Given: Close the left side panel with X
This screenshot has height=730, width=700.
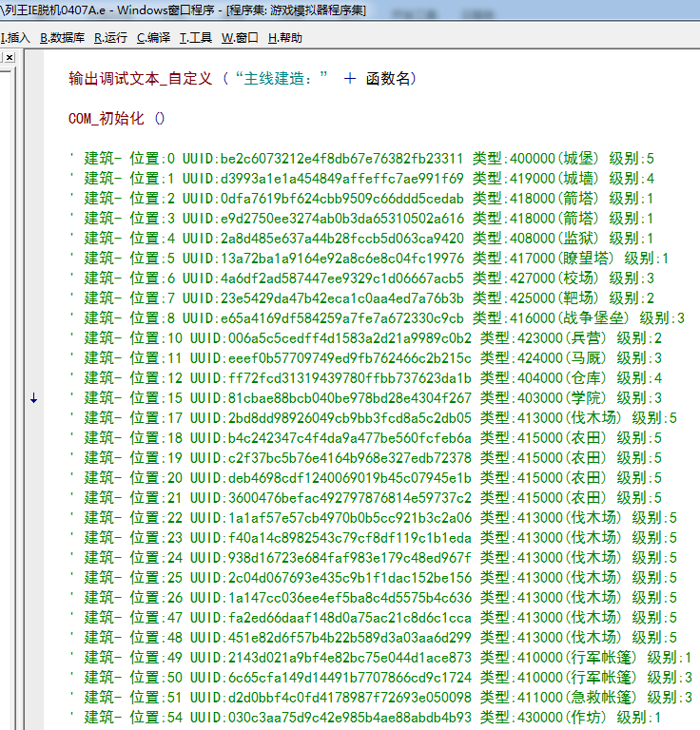Looking at the screenshot, I should click(9, 57).
